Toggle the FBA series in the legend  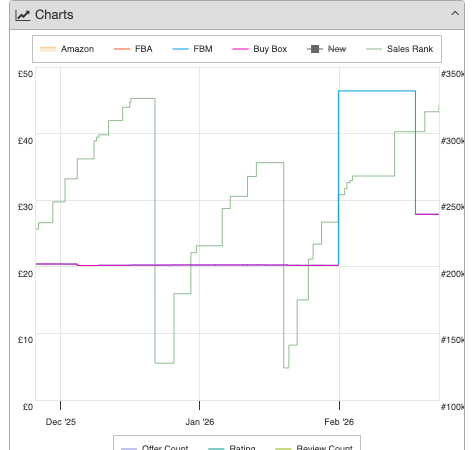(x=133, y=49)
